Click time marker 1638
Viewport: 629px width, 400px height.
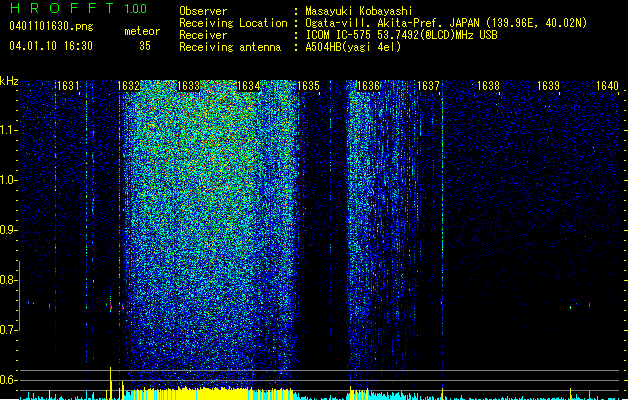tap(488, 86)
